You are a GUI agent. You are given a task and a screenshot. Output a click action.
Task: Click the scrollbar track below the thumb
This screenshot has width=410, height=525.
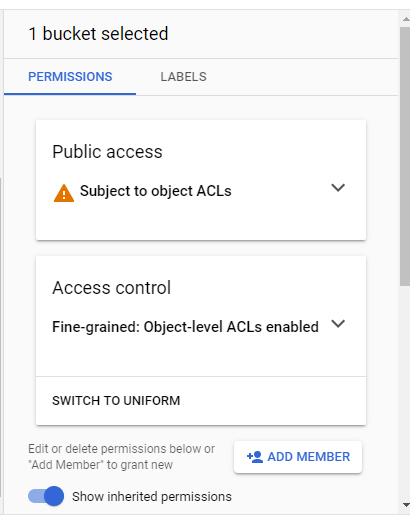coord(405,392)
